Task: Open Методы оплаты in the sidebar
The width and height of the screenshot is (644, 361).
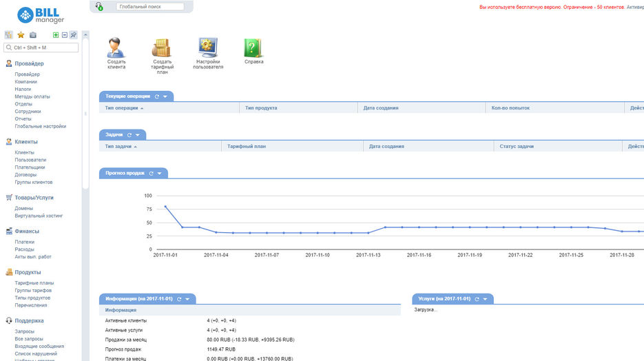Action: click(32, 96)
